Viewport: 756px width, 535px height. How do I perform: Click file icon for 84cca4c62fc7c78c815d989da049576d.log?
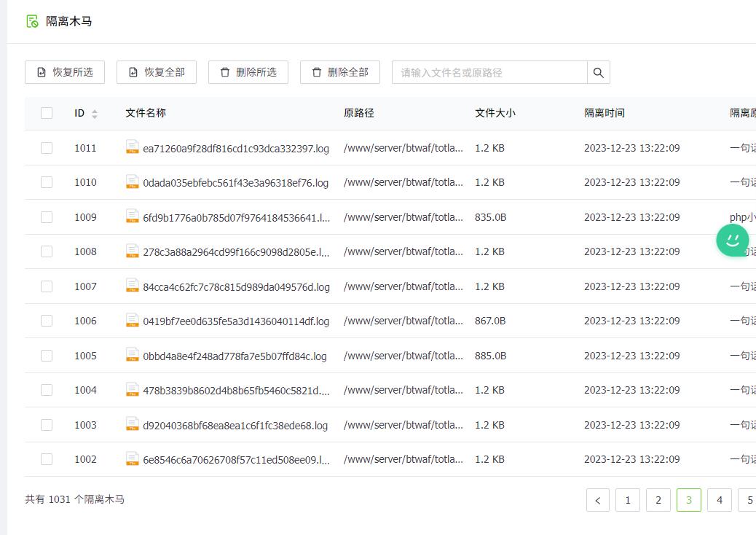(x=132, y=286)
